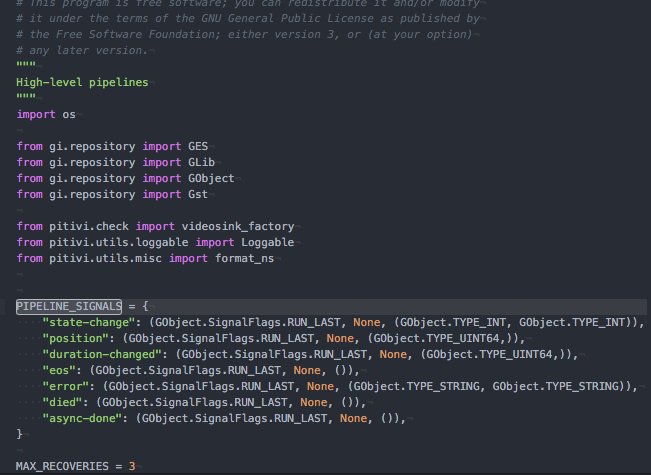Click the "# any later version." comment
This screenshot has height=475, width=651.
point(82,51)
